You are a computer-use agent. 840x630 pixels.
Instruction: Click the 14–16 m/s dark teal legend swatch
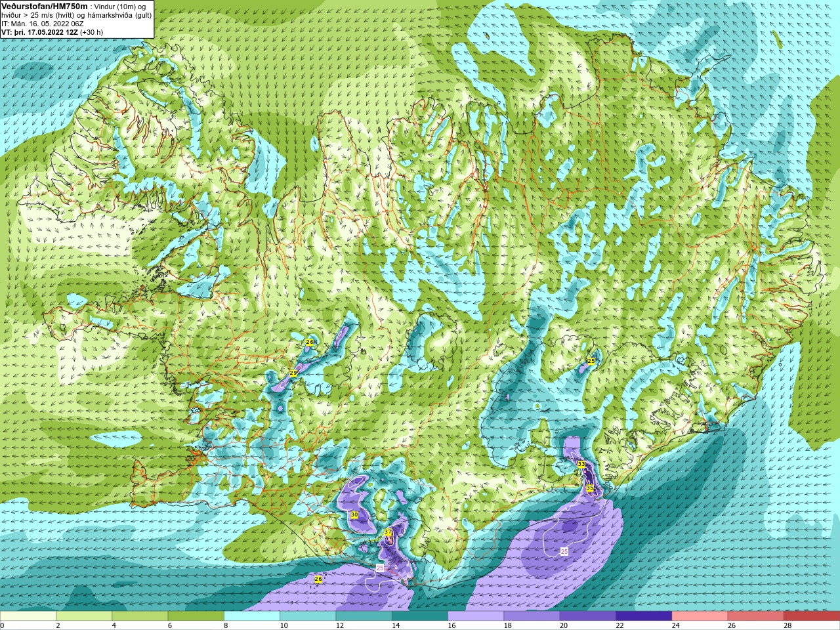[x=420, y=616]
